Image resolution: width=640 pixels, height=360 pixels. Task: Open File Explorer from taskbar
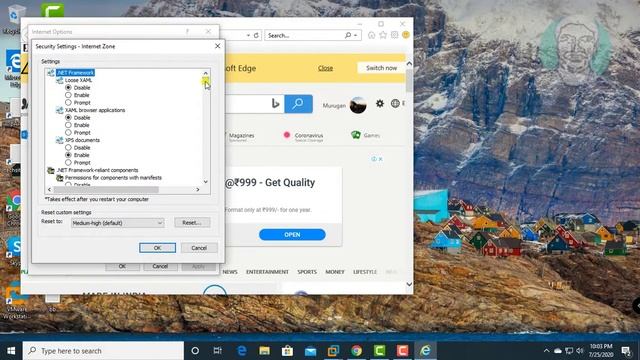point(264,351)
